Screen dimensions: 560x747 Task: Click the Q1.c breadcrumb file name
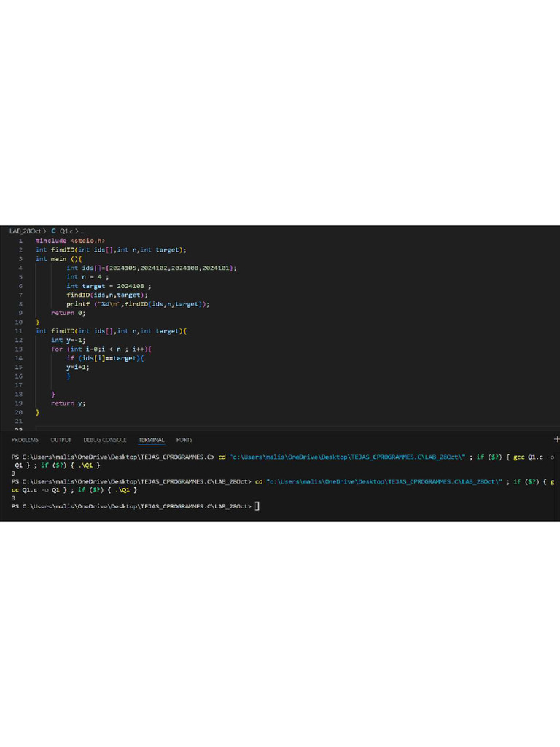click(66, 231)
